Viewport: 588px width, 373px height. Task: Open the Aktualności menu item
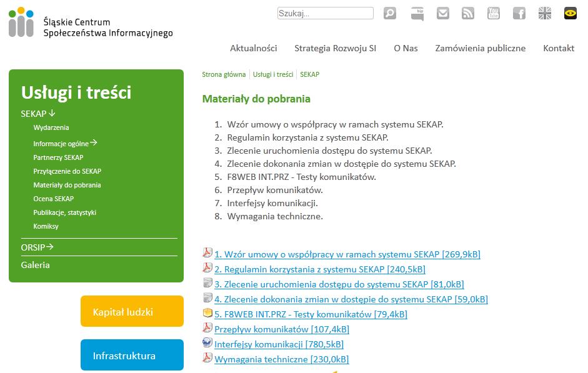click(254, 48)
